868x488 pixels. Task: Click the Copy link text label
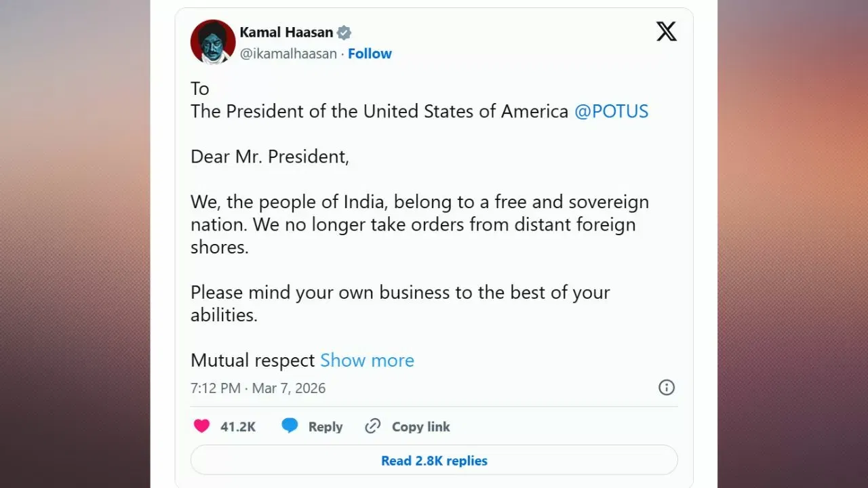tap(420, 427)
